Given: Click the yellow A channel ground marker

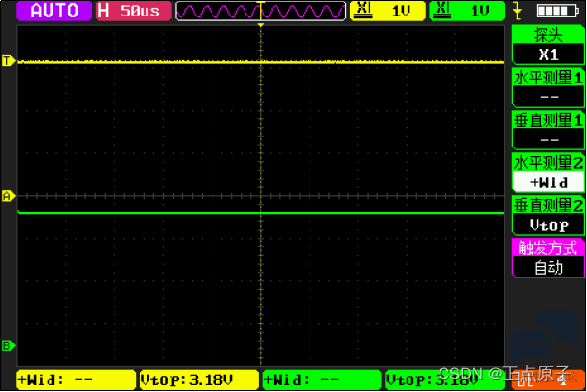Looking at the screenshot, I should coord(8,196).
